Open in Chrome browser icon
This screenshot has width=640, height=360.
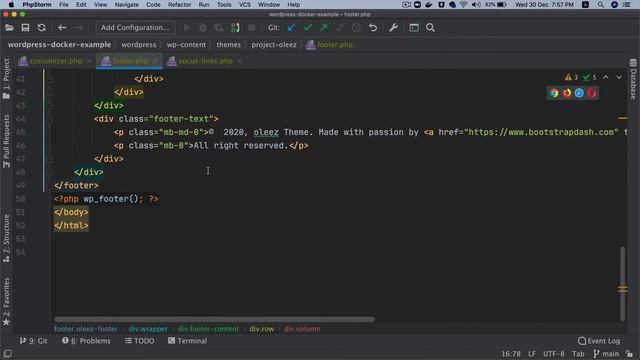554,93
